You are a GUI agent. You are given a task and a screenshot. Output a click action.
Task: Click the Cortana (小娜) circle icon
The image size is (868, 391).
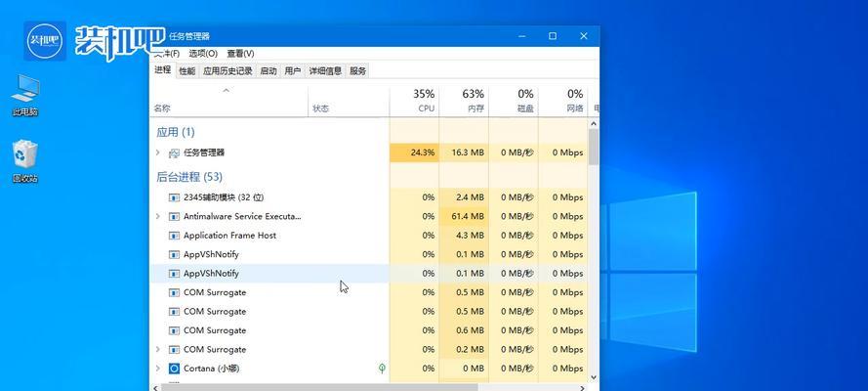[174, 369]
